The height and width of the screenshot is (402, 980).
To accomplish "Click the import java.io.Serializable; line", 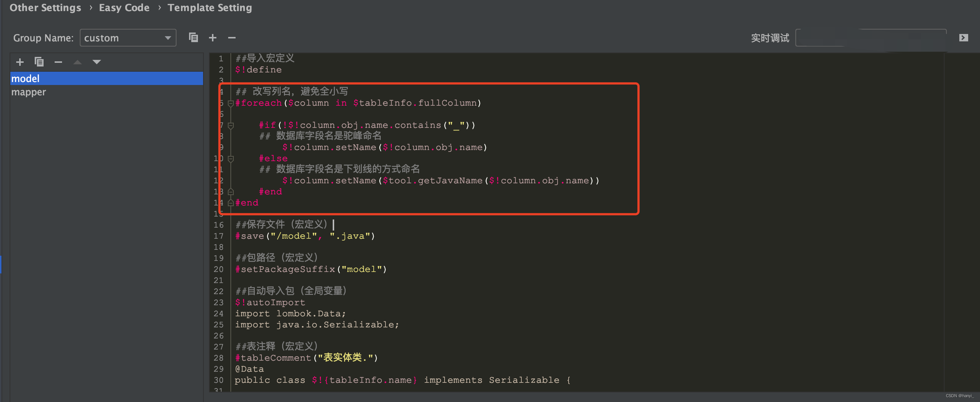I will [x=316, y=324].
